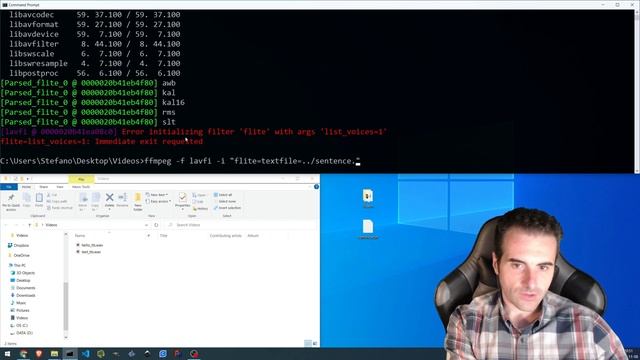Select DATA (D:) drive in navigation pane
The width and height of the screenshot is (640, 360).
pyautogui.click(x=22, y=333)
